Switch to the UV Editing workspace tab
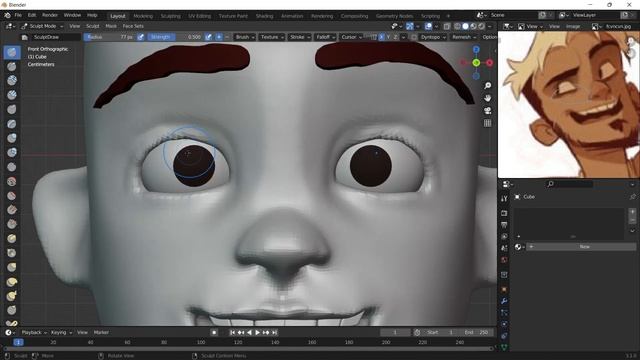640x360 pixels. [x=199, y=16]
